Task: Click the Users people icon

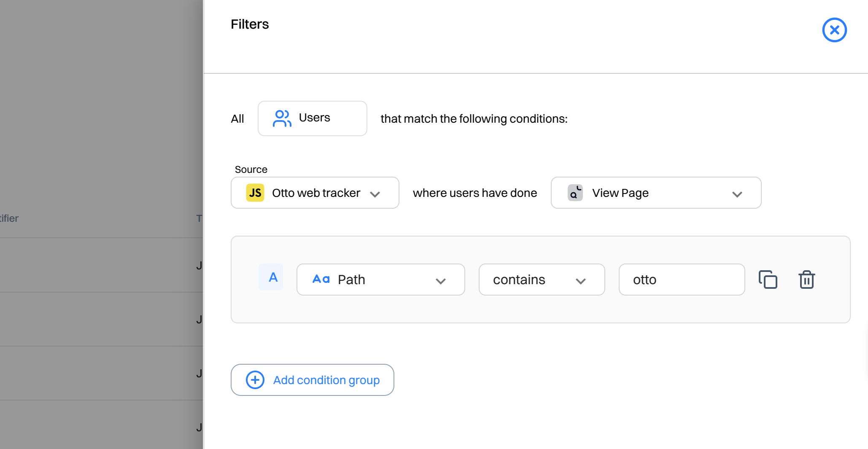Action: (x=282, y=118)
